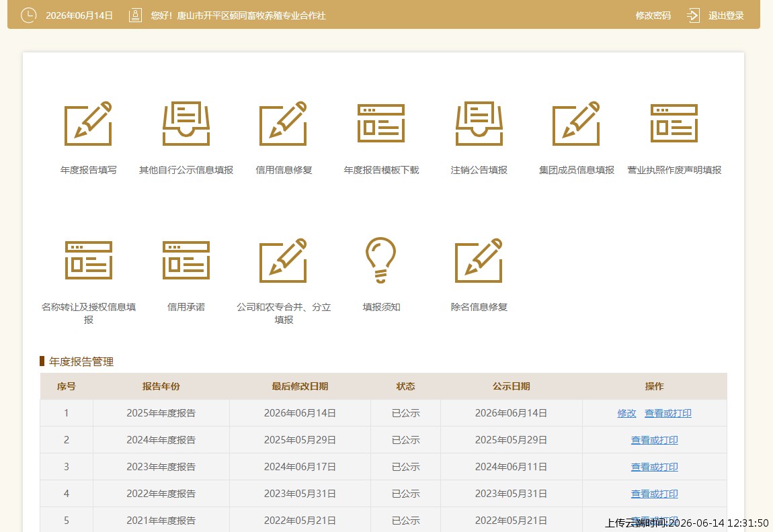
Task: Click the 集团成员信息填报 label
Action: point(576,170)
